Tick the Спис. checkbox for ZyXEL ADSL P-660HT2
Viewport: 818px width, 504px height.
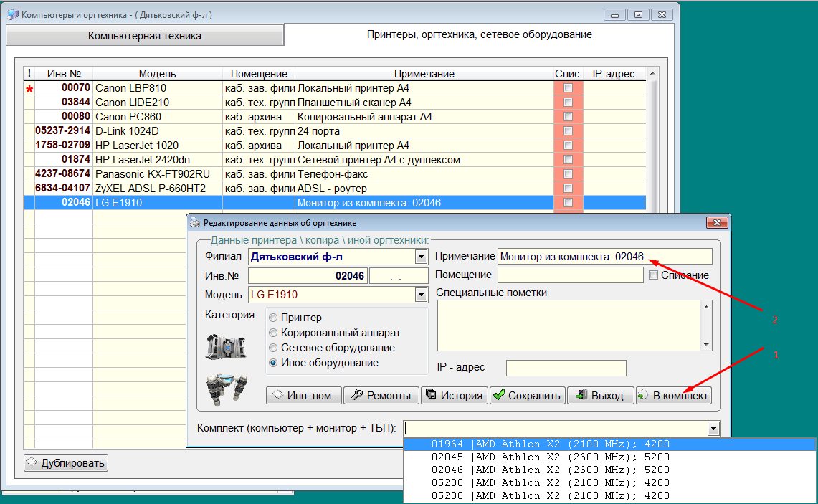pos(568,189)
